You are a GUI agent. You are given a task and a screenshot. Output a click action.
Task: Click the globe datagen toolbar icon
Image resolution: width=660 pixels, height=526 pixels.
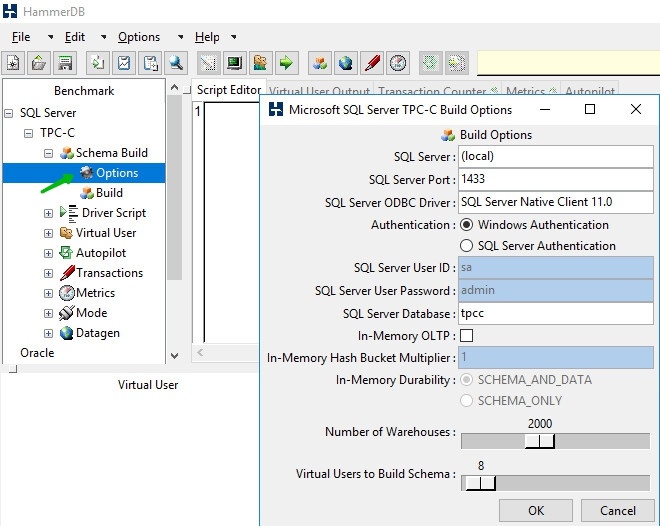(x=346, y=63)
